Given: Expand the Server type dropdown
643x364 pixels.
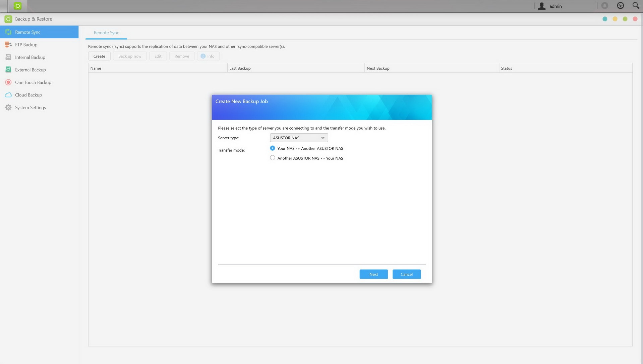Looking at the screenshot, I should 299,138.
